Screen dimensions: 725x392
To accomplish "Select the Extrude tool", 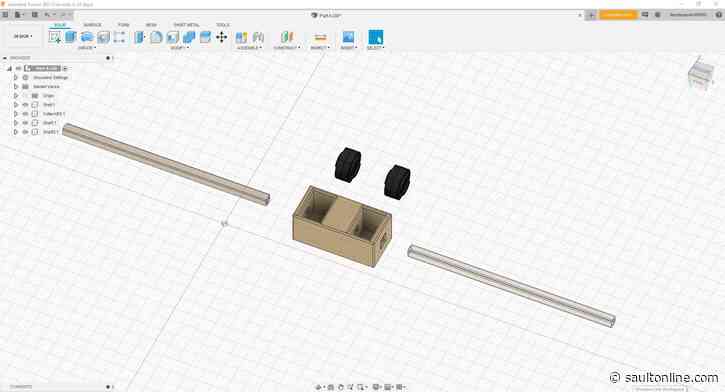I will (x=71, y=37).
